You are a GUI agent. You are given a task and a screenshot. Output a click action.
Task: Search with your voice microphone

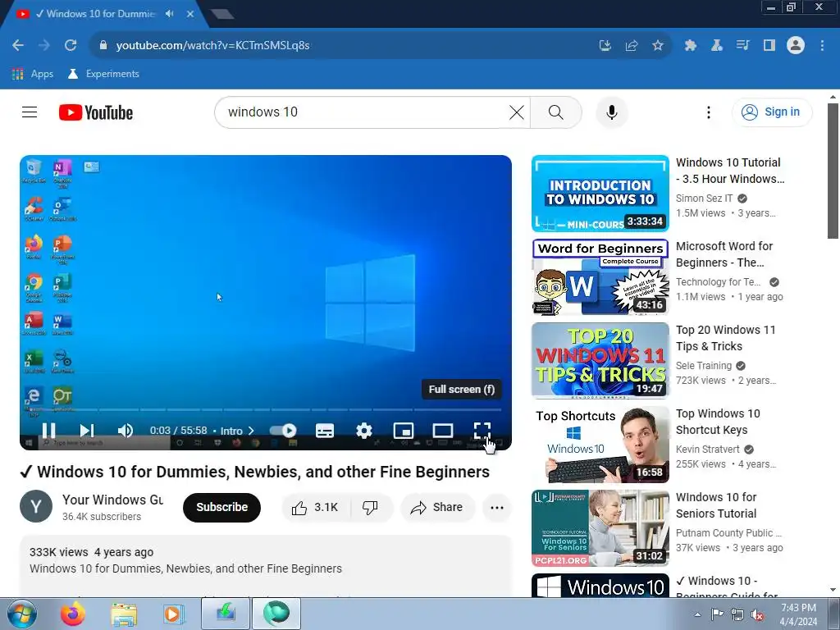[612, 112]
